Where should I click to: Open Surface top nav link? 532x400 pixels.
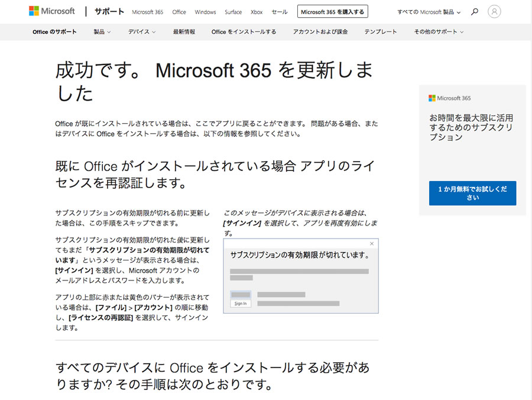pos(233,12)
